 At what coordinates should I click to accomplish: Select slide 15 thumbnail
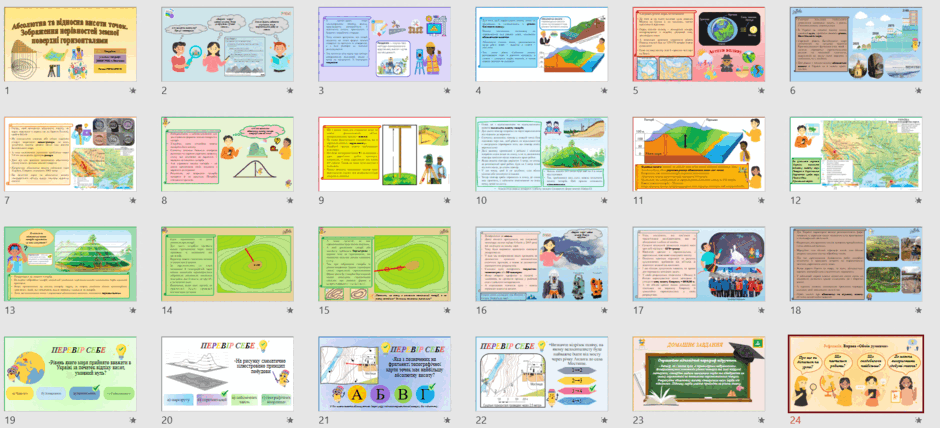[384, 264]
